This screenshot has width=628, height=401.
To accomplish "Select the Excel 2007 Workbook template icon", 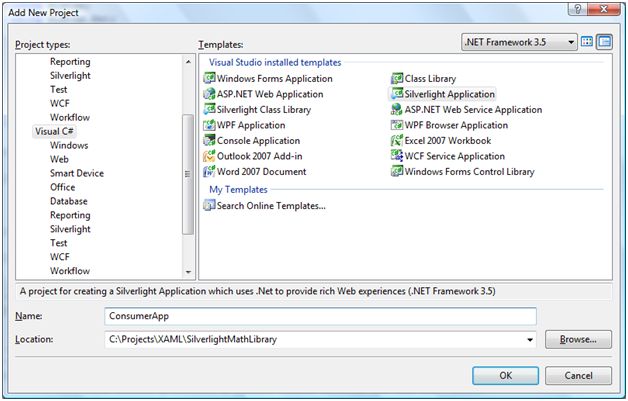I will pos(397,141).
